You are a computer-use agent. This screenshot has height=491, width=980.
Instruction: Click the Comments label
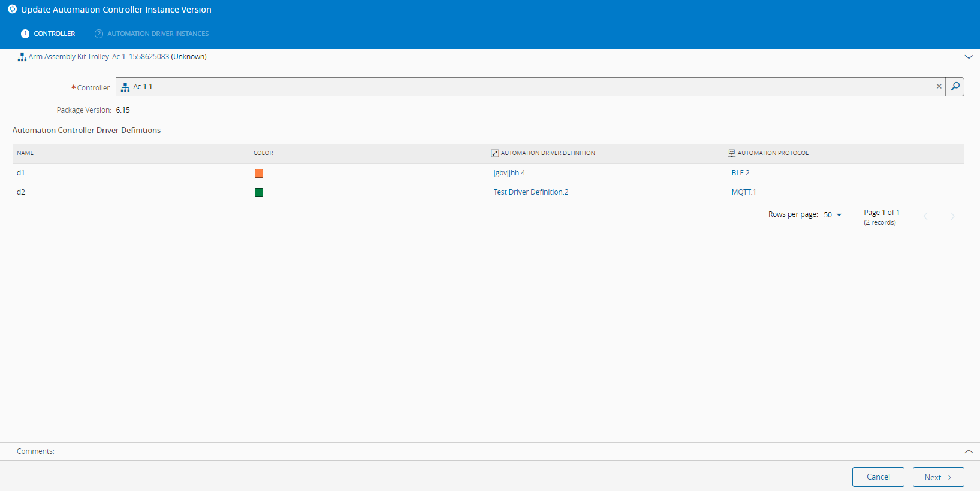35,451
